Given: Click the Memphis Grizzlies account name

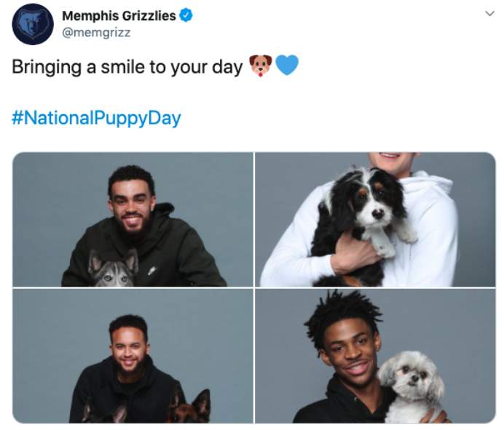Looking at the screenshot, I should pyautogui.click(x=119, y=16).
